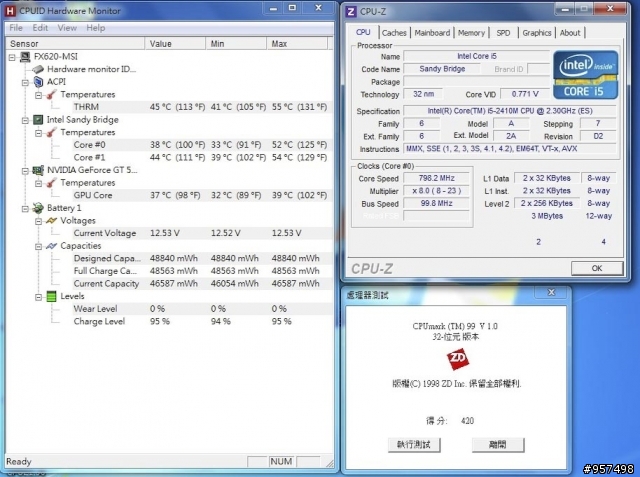Viewport: 640px width, 477px height.
Task: Click the NVIDIA Temperatures thermometer icon
Action: point(51,182)
